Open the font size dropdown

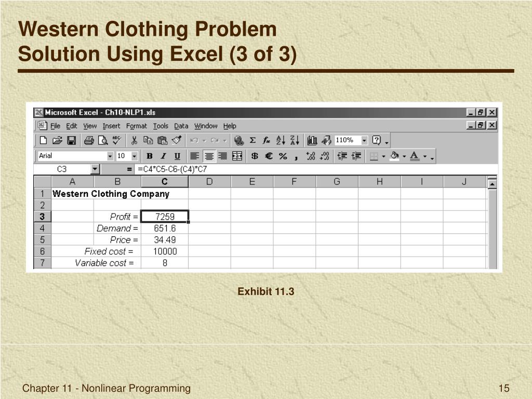135,156
